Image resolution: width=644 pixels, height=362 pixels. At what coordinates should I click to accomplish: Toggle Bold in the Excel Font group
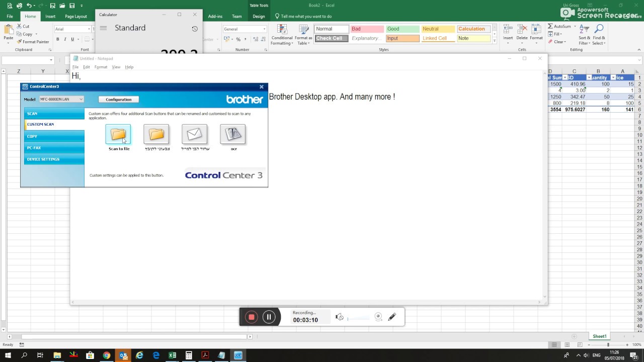pos(58,39)
